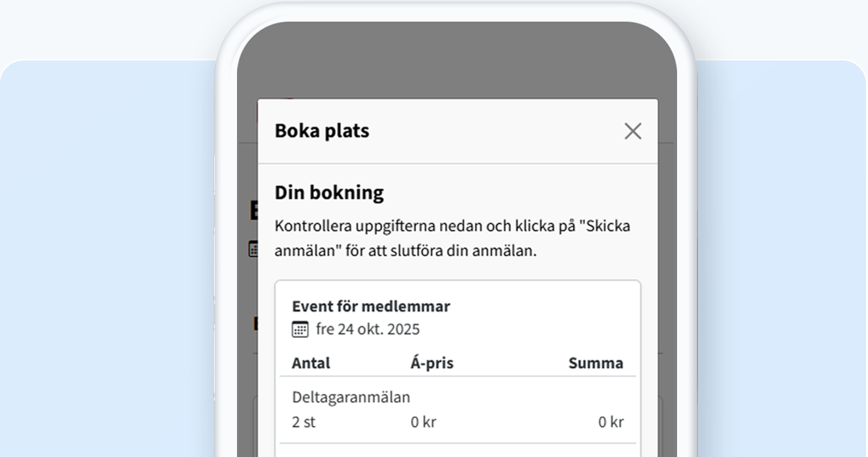Image resolution: width=868 pixels, height=457 pixels.
Task: Click the date "fre 24 okt. 2025"
Action: click(x=368, y=329)
